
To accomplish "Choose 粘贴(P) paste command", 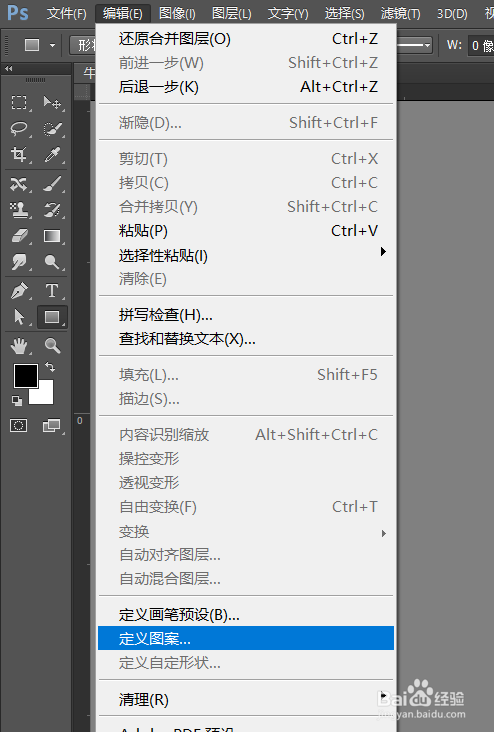I will click(x=246, y=231).
